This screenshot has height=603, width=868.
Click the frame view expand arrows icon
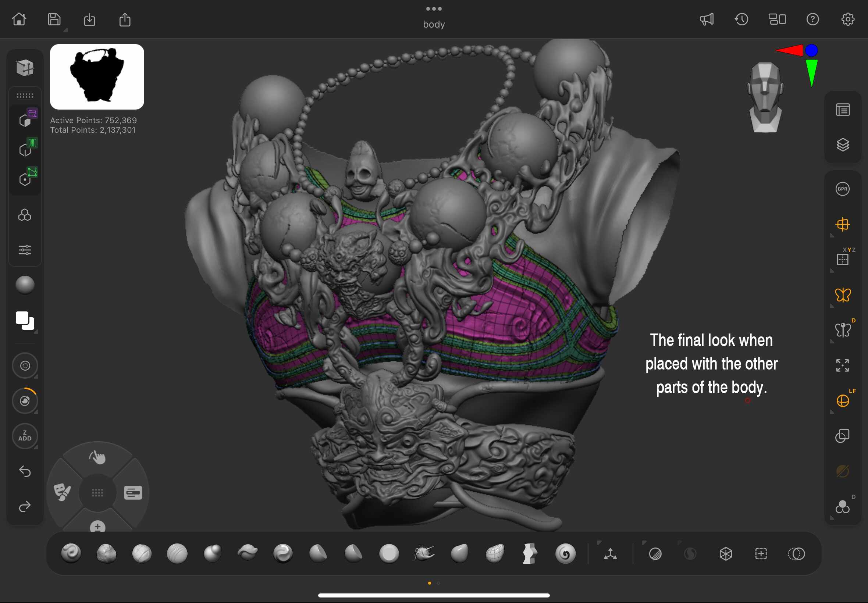pyautogui.click(x=842, y=365)
